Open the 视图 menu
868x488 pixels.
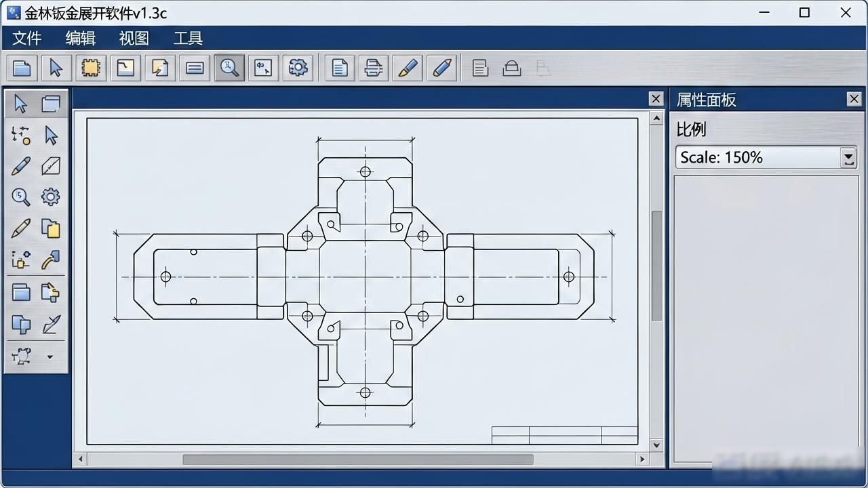pos(134,38)
